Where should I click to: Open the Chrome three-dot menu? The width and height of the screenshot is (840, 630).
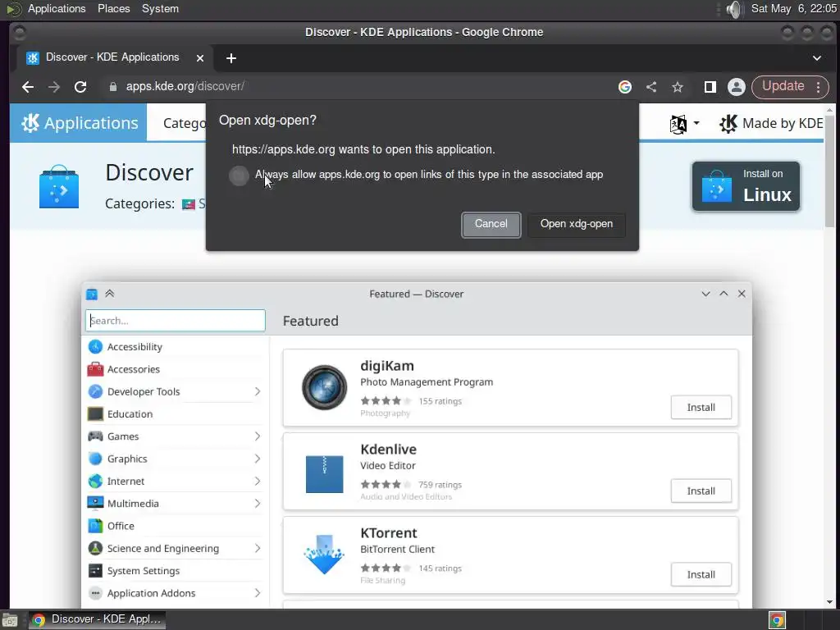(x=819, y=87)
